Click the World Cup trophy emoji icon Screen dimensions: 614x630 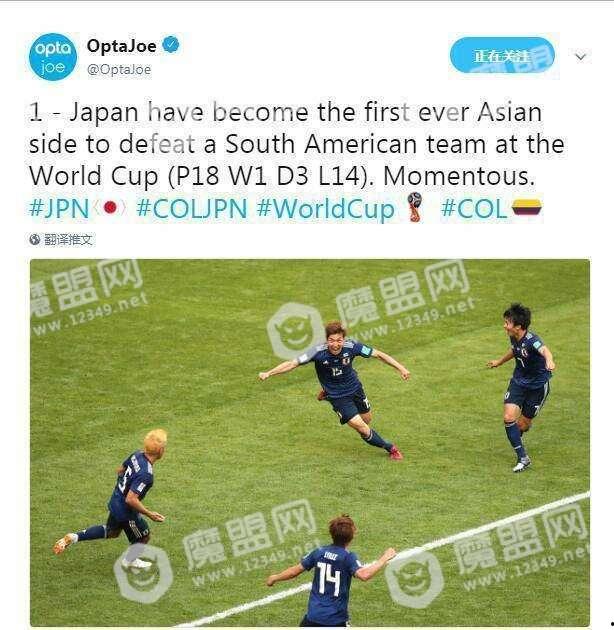415,207
